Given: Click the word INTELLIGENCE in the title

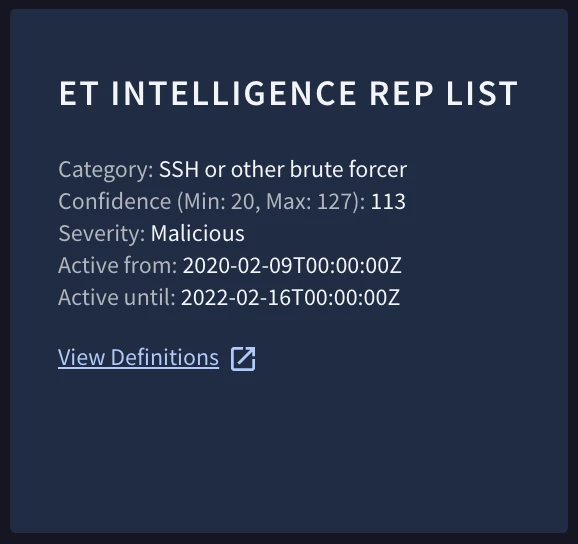Looking at the screenshot, I should click(234, 94).
